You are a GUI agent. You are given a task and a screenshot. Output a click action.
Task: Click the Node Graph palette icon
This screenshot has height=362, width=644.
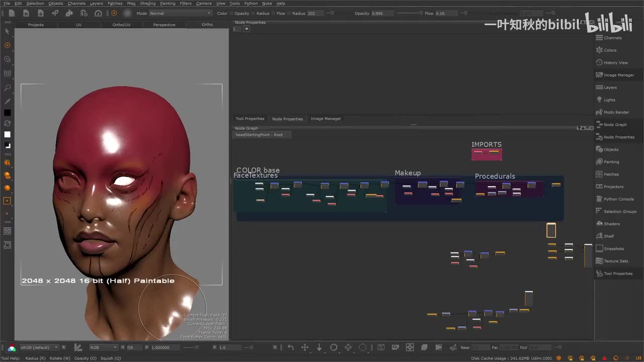599,125
